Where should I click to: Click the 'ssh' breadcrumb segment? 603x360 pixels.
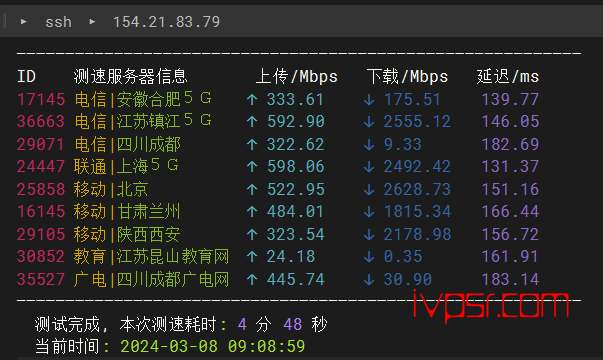[58, 22]
